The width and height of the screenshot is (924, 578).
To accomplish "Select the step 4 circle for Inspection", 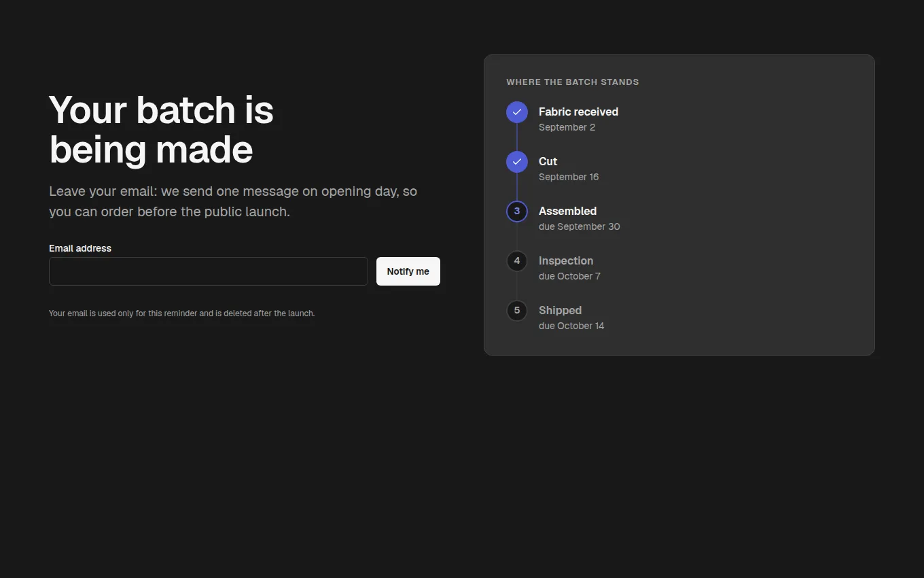I will pyautogui.click(x=517, y=261).
